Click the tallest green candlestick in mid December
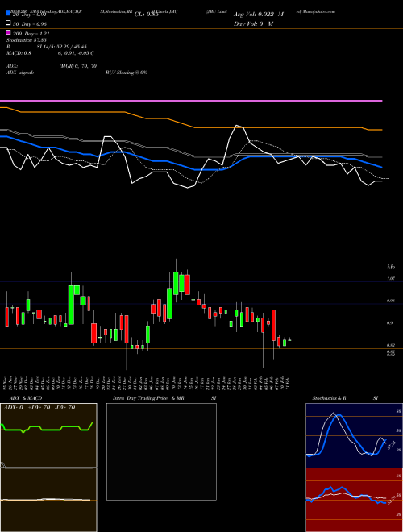 (71, 305)
